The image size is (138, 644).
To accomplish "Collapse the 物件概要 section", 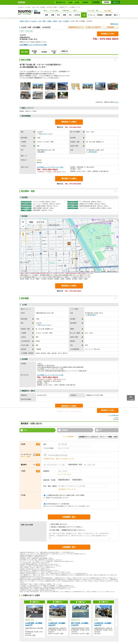I will tap(115, 298).
